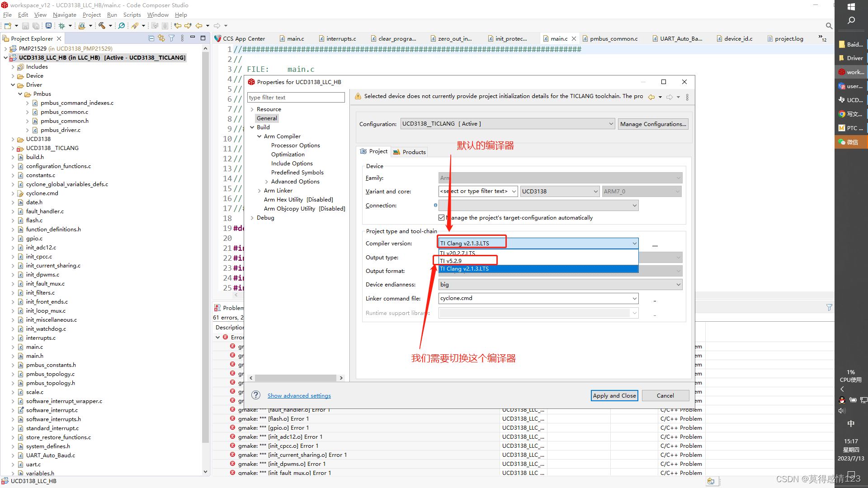Click the Debug bug icon in toolbar

62,26
